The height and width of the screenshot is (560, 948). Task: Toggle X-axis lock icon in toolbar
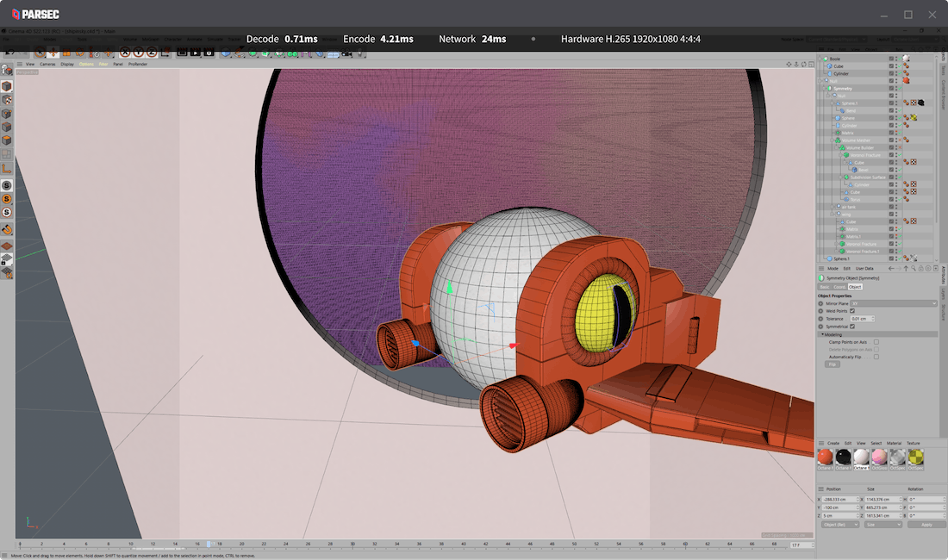[126, 53]
